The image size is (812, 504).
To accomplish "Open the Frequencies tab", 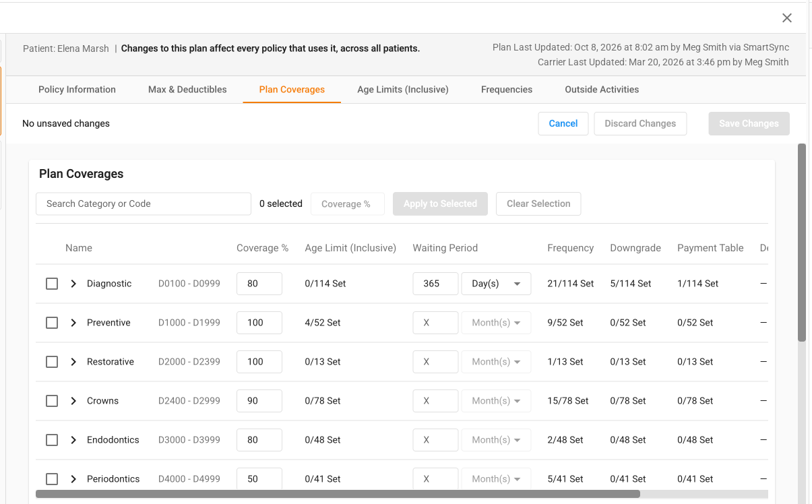I will tap(507, 90).
